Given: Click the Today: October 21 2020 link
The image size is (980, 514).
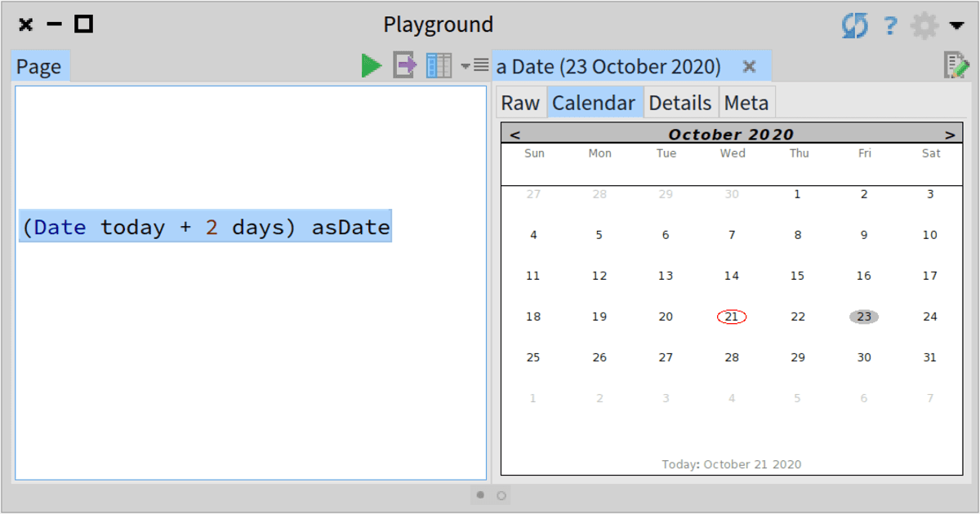Looking at the screenshot, I should point(731,463).
